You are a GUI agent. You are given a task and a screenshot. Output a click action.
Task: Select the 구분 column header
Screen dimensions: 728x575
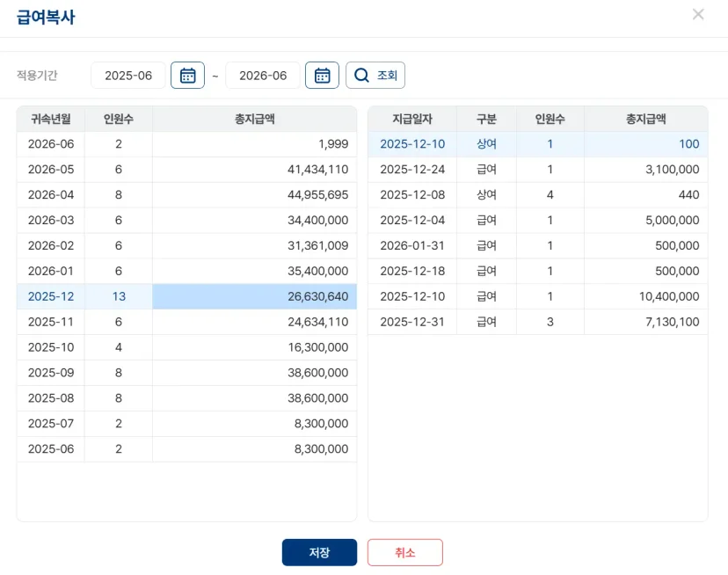(486, 119)
